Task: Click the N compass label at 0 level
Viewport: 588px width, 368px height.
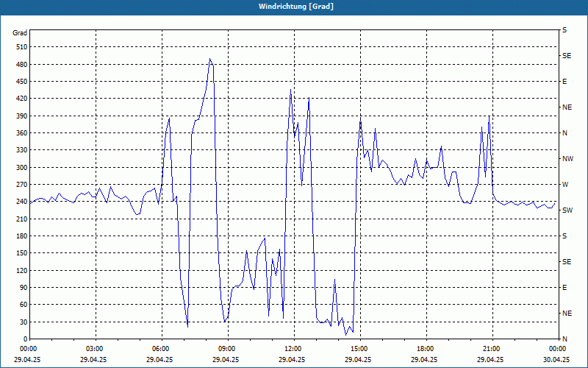Action: click(x=565, y=339)
